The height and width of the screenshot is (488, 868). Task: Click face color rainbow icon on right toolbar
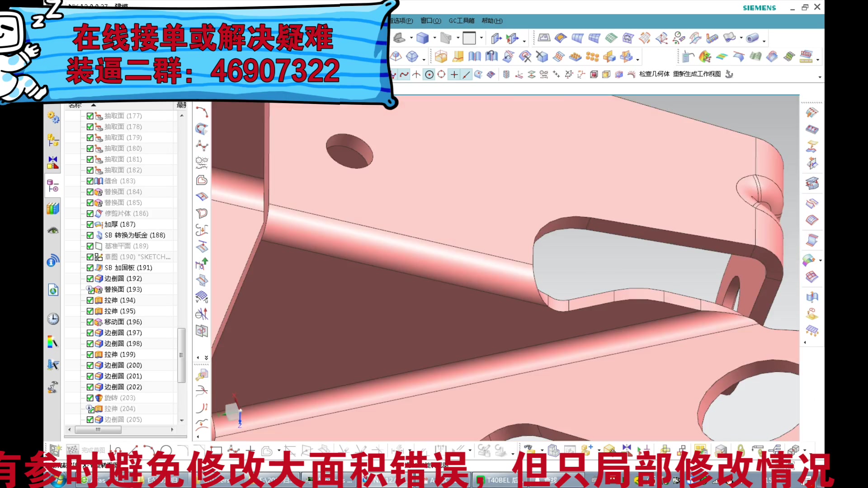[x=809, y=260]
